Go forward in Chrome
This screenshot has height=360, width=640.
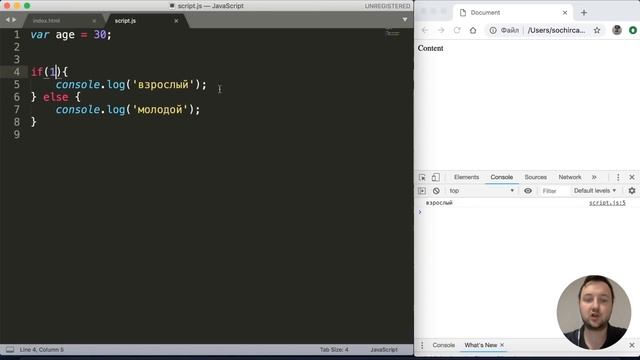(x=441, y=30)
